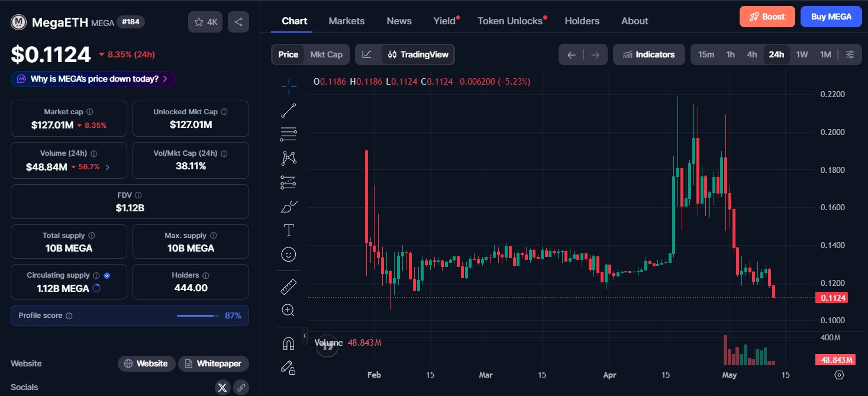Switch chart to Price mode
The image size is (868, 396).
[x=288, y=54]
